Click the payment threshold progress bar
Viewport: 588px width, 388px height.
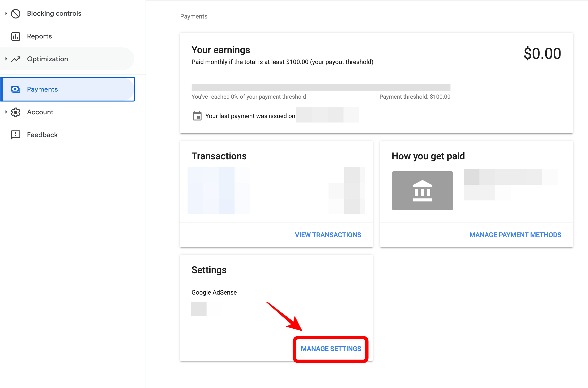click(x=321, y=87)
